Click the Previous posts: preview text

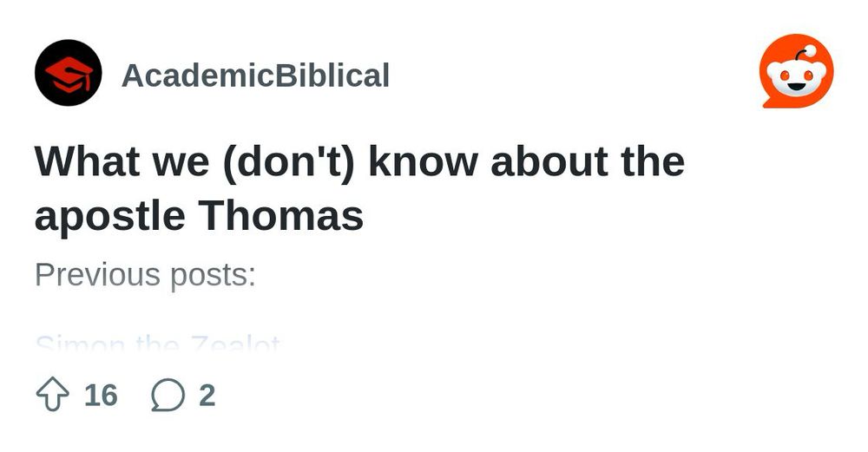click(x=145, y=274)
